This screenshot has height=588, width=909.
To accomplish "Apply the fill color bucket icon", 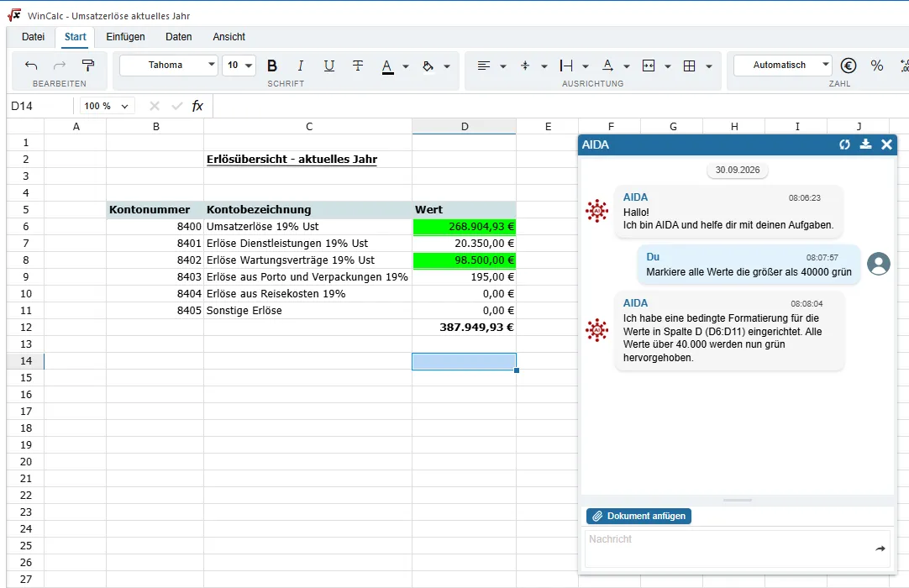I will coord(428,66).
